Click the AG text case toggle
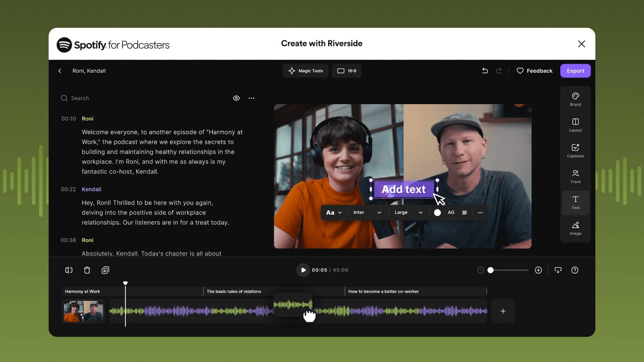The width and height of the screenshot is (644, 362). tap(451, 212)
